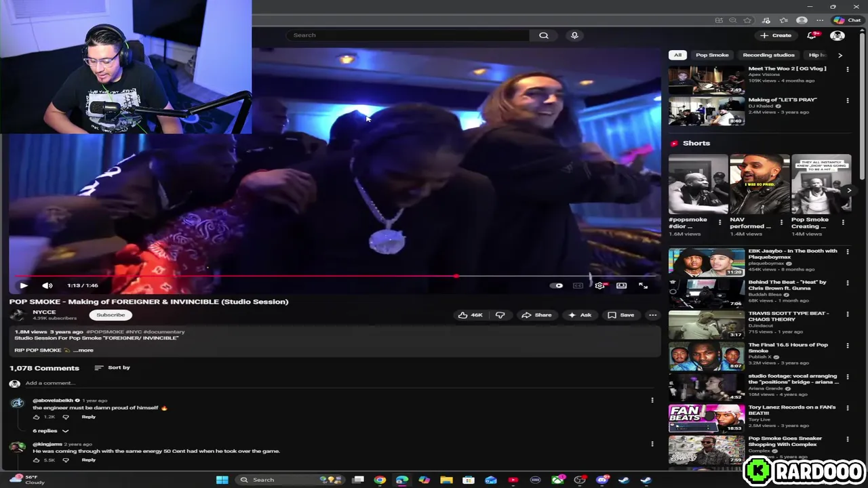Screen dimensions: 868x488
Task: Open Google Chrome from the taskbar
Action: click(x=380, y=480)
